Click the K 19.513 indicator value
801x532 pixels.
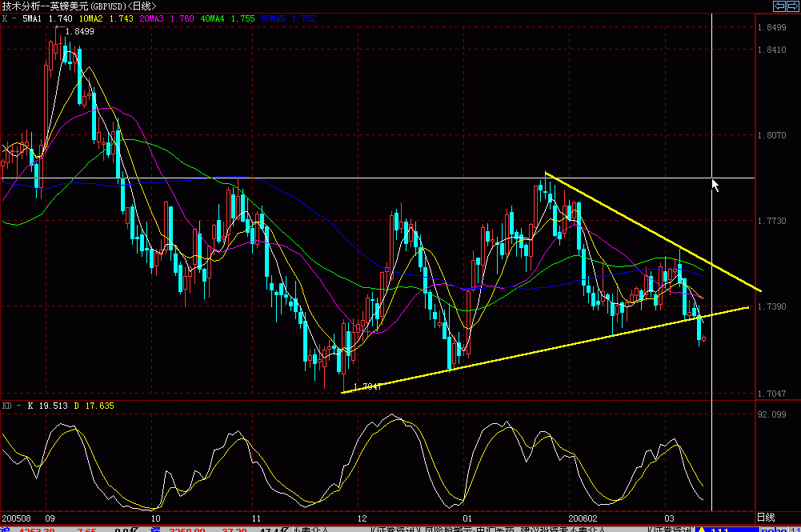[x=47, y=406]
